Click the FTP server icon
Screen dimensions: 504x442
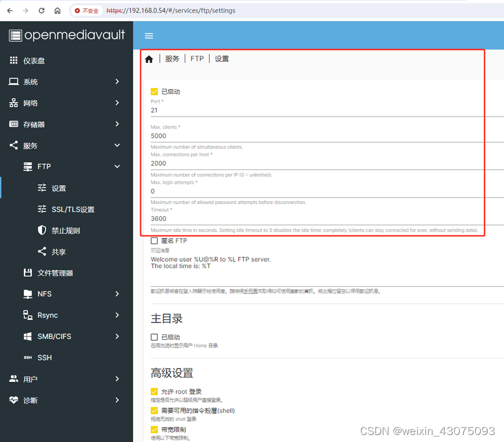27,166
